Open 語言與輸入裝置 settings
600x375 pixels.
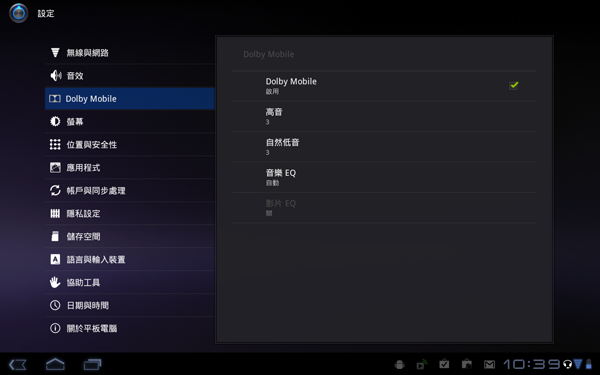(x=130, y=259)
